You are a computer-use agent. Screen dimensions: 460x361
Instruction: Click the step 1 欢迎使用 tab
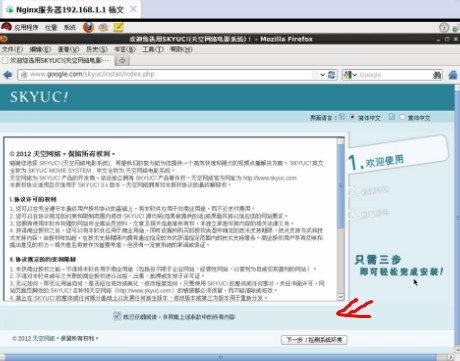[x=397, y=155]
